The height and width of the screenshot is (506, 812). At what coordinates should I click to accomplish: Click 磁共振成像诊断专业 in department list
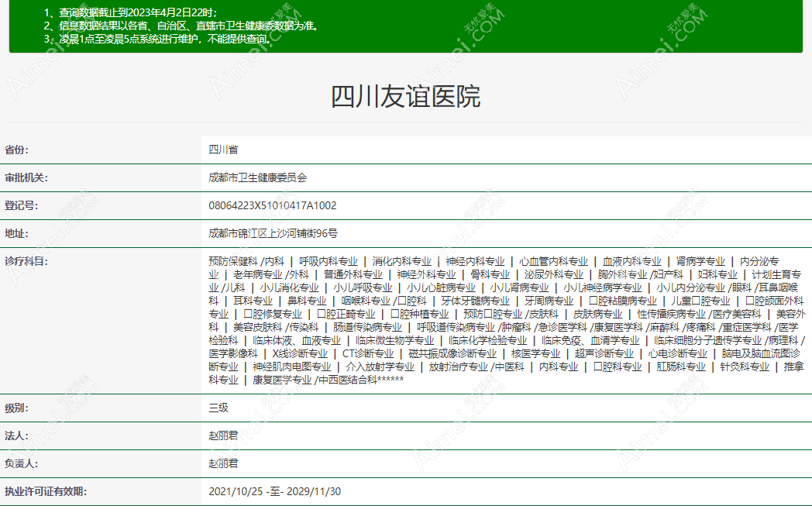point(452,353)
